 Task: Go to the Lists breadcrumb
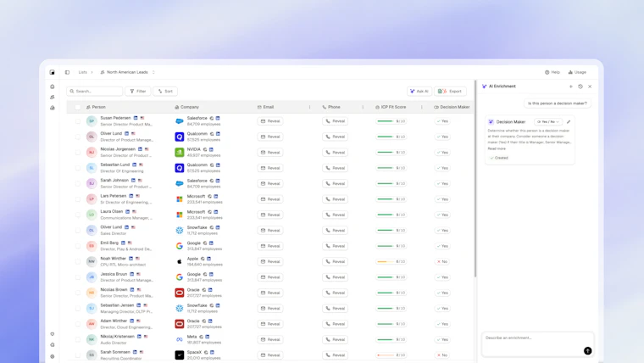(x=82, y=72)
